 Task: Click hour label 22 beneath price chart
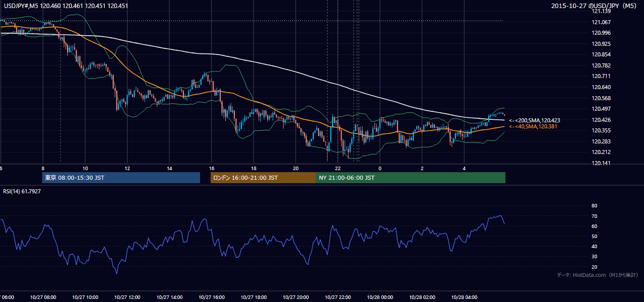click(x=338, y=168)
